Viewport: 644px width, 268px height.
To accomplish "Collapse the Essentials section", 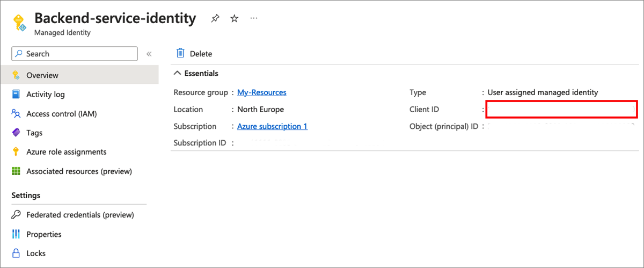I will tap(177, 74).
